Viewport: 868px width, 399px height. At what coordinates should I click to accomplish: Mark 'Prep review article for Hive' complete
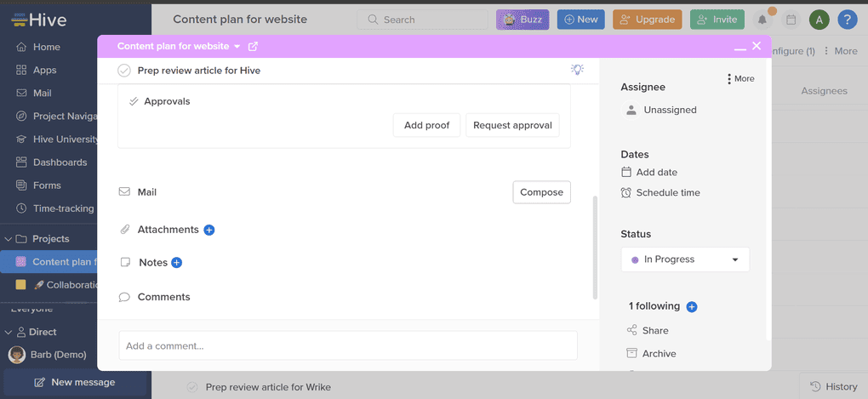pos(124,71)
